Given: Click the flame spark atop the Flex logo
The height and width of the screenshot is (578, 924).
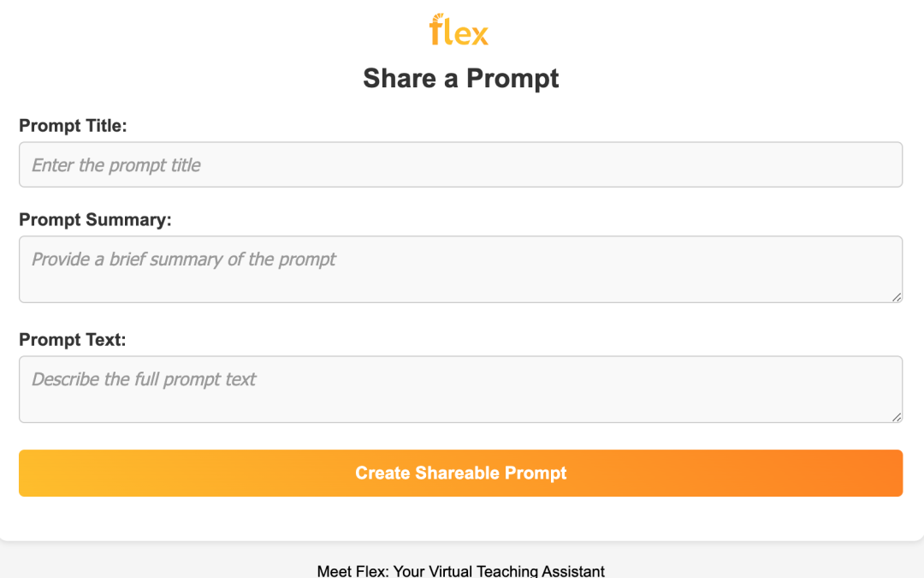Looking at the screenshot, I should tap(438, 15).
